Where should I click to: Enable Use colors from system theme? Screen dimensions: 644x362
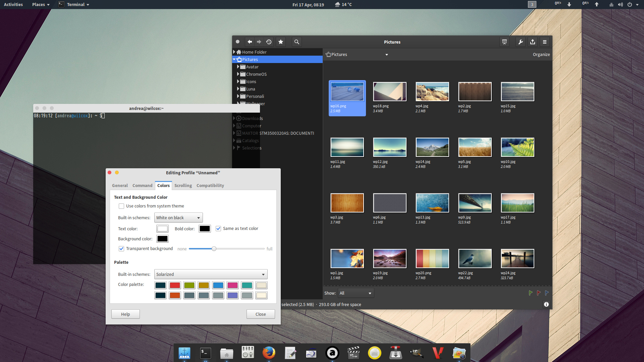pos(121,206)
